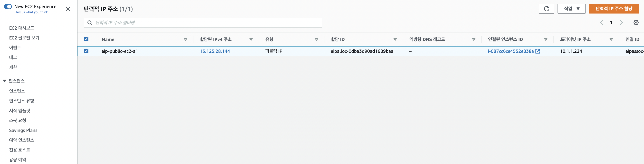Open 제한 in sidebar
The width and height of the screenshot is (644, 164).
(x=13, y=67)
